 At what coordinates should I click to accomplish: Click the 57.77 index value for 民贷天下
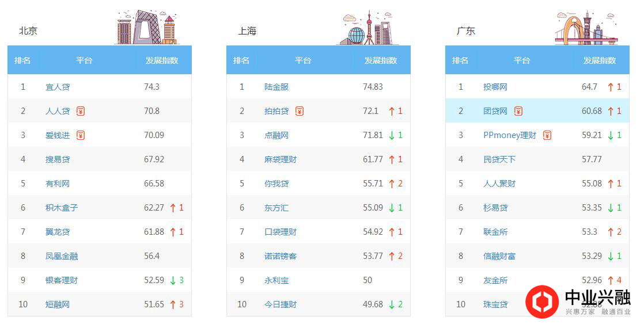click(x=592, y=159)
